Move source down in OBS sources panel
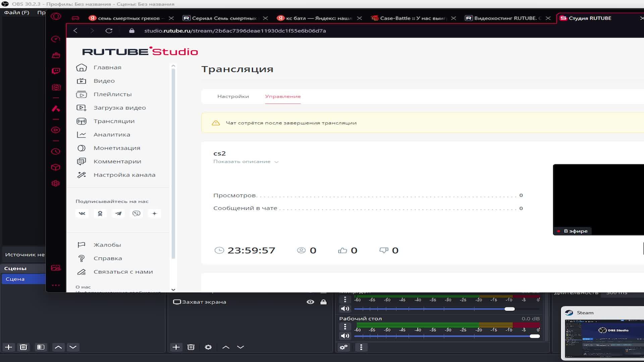Viewport: 644px width, 362px height. (240, 347)
